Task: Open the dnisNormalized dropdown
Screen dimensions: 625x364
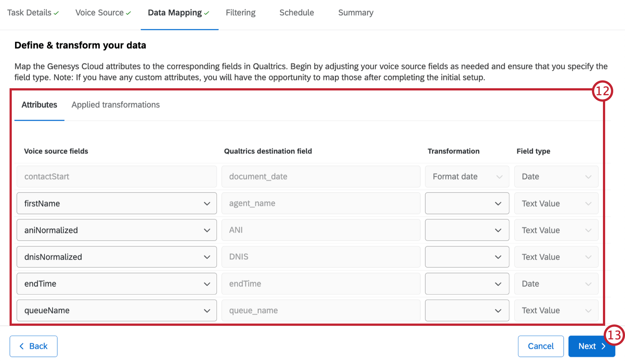Action: click(207, 257)
